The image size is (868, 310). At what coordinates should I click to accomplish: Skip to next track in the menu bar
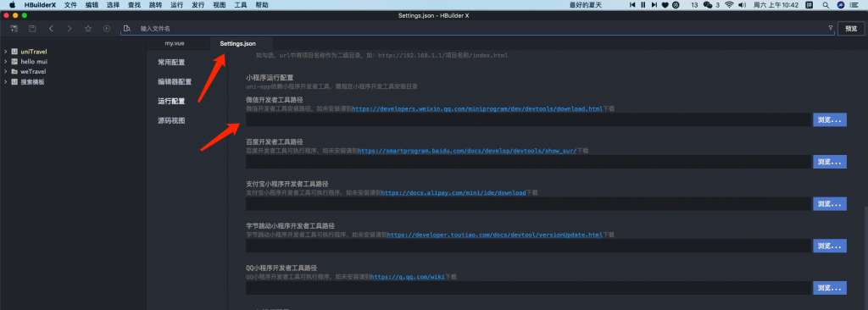point(654,4)
